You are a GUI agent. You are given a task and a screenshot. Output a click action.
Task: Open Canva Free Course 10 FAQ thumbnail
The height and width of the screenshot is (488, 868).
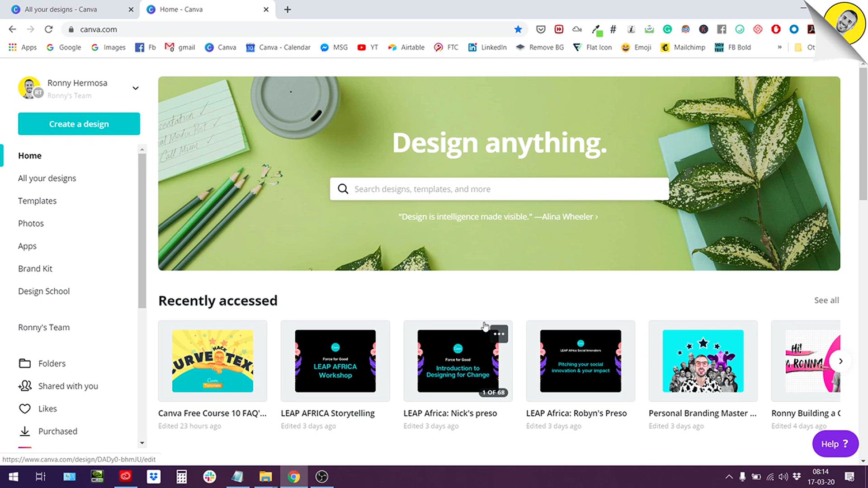[212, 361]
